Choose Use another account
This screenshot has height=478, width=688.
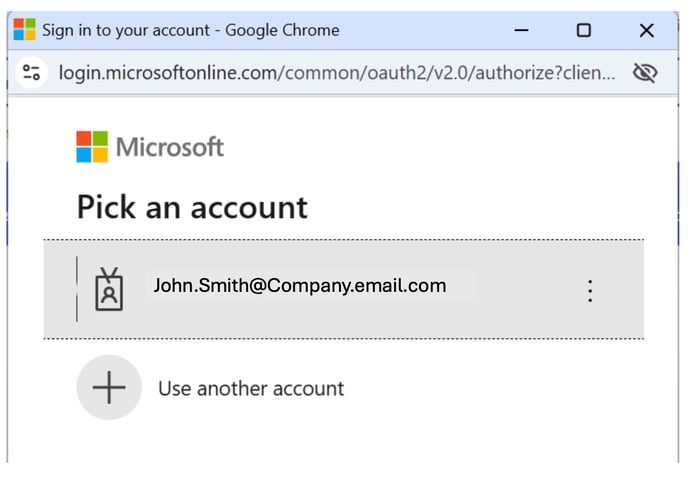(251, 388)
